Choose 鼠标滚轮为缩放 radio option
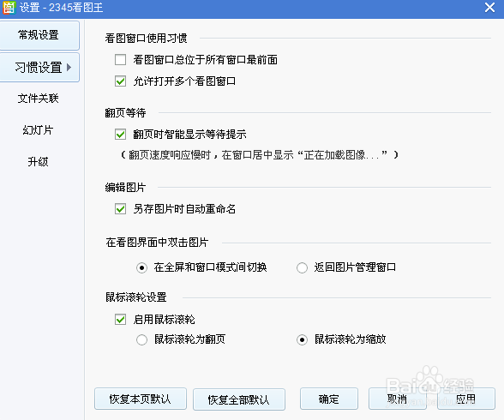 [302, 339]
